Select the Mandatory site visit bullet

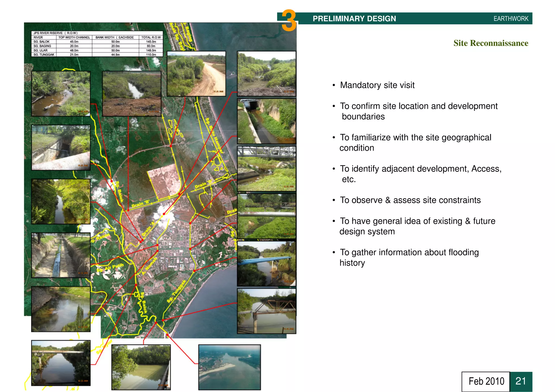point(377,85)
